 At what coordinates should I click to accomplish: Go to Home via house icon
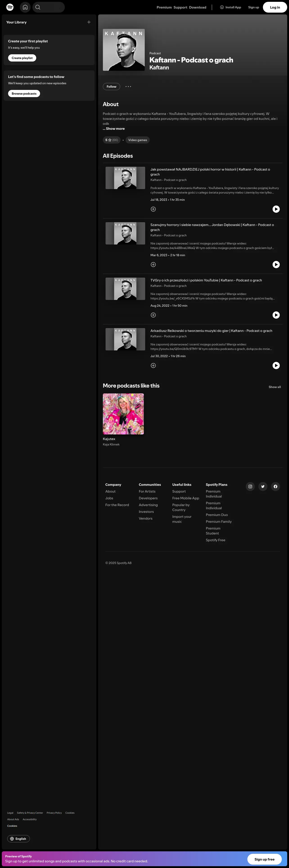25,7
